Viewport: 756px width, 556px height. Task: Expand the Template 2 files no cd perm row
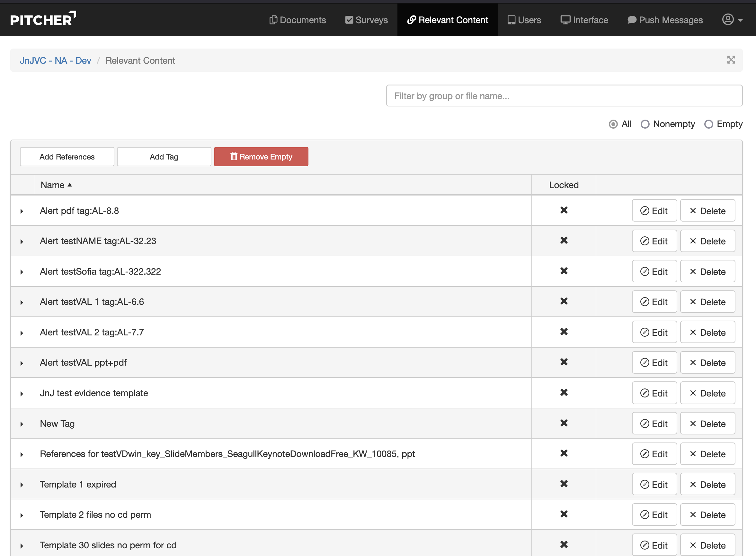point(22,515)
